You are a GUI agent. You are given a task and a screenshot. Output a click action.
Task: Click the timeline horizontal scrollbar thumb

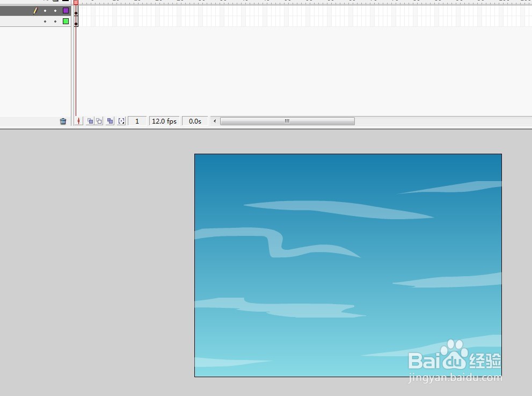(287, 121)
